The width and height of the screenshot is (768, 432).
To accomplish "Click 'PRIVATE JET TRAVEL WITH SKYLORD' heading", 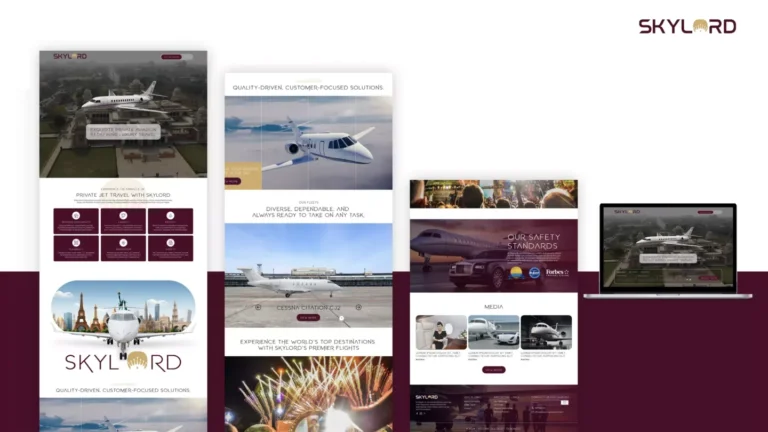I will tap(123, 195).
